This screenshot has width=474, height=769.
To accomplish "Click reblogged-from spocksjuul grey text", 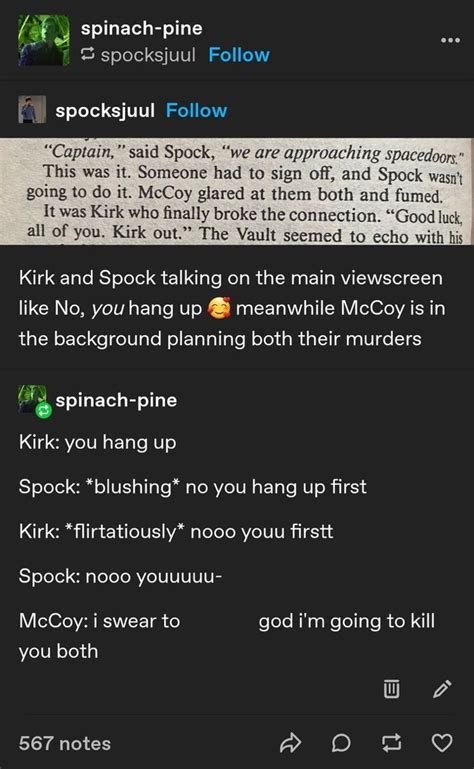I will 148,55.
